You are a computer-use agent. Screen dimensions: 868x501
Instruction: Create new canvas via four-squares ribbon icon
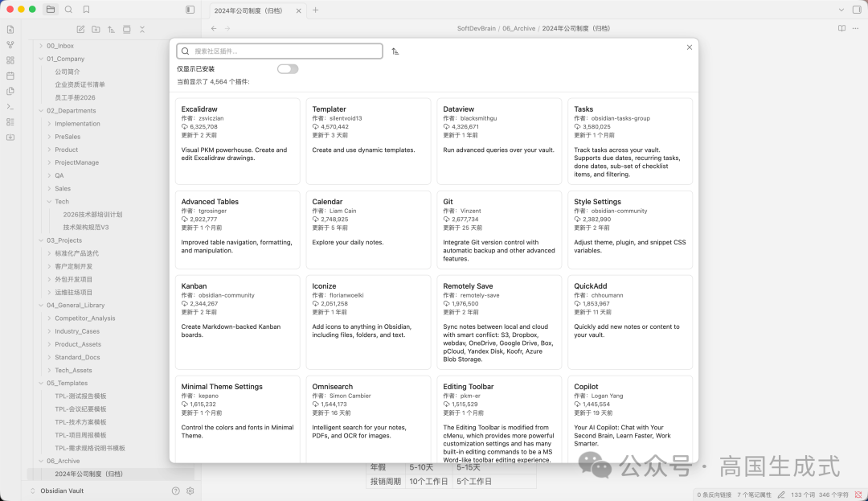10,60
